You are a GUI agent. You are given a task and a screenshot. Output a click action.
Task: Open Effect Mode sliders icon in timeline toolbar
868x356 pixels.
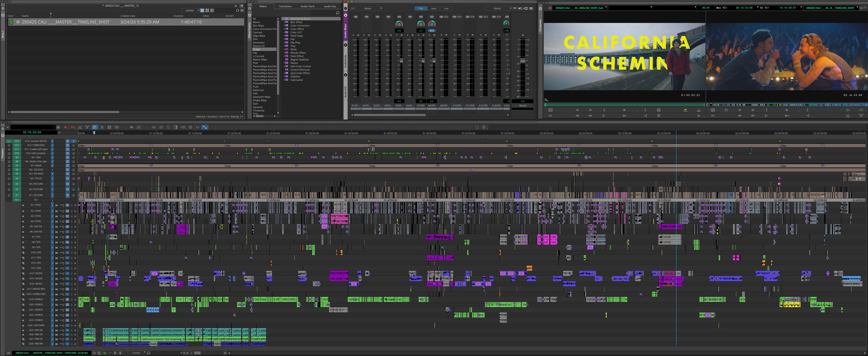coord(153,127)
